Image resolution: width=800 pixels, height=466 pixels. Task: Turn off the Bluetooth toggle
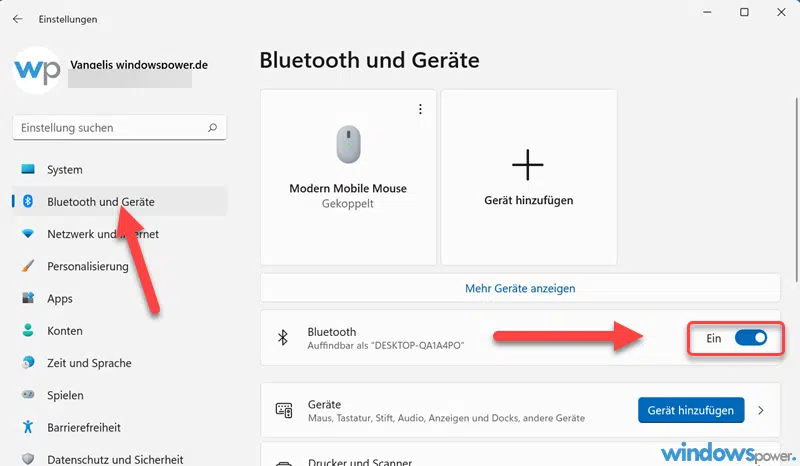click(x=751, y=338)
